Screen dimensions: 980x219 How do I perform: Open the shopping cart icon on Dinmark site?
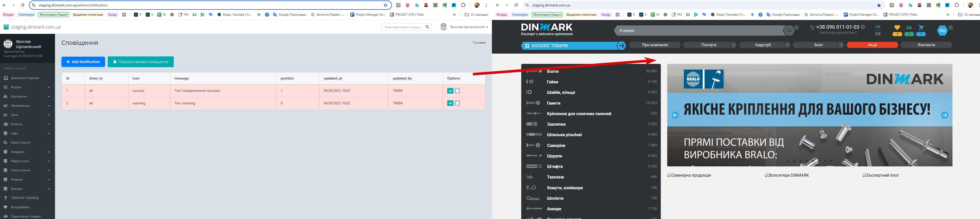[921, 27]
